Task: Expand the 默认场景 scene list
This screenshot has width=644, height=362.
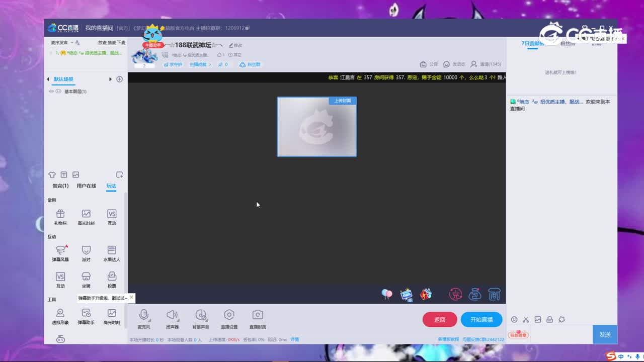Action: coord(110,79)
